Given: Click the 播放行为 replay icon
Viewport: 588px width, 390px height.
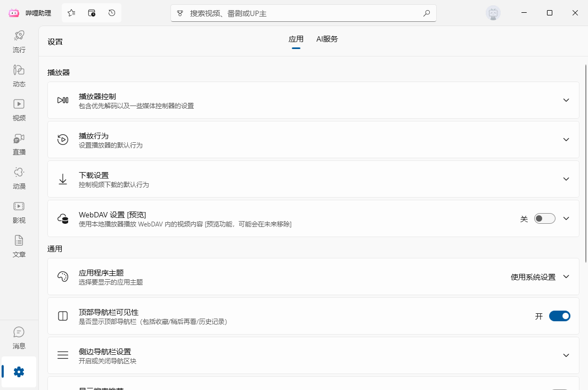Looking at the screenshot, I should [x=63, y=140].
